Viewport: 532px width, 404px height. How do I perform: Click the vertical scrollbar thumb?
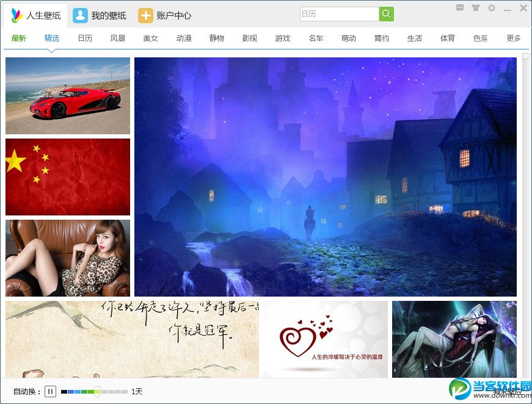526,56
